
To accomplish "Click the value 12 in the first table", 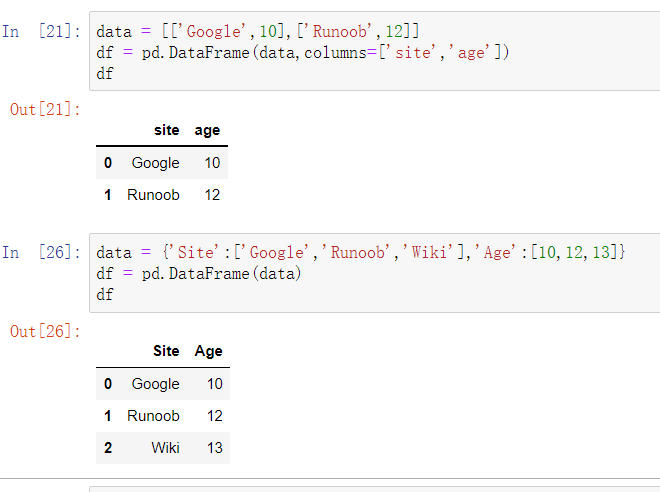I will 212,195.
